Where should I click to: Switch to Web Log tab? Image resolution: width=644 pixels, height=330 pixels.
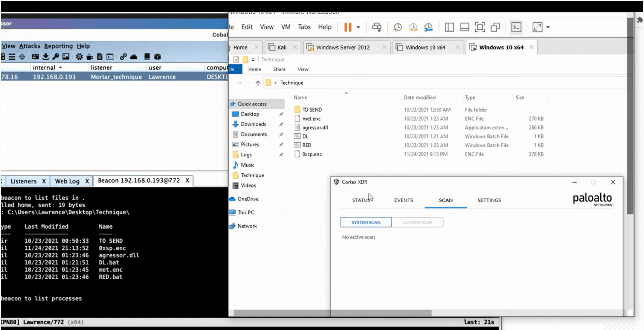tap(67, 181)
